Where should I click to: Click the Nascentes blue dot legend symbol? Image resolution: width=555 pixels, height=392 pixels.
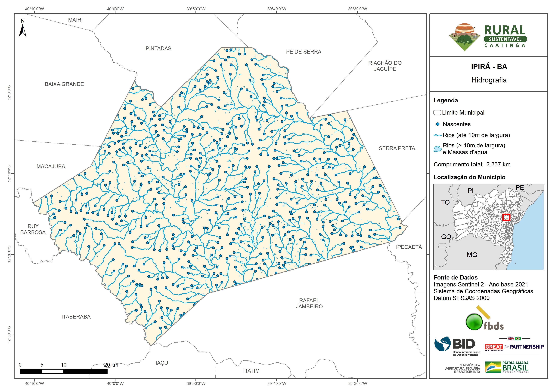tap(437, 124)
